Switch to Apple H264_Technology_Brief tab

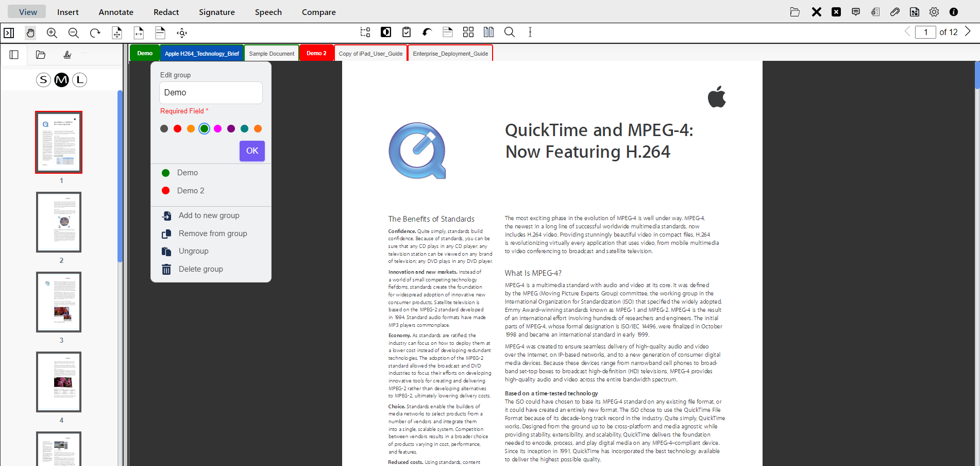[x=202, y=54]
